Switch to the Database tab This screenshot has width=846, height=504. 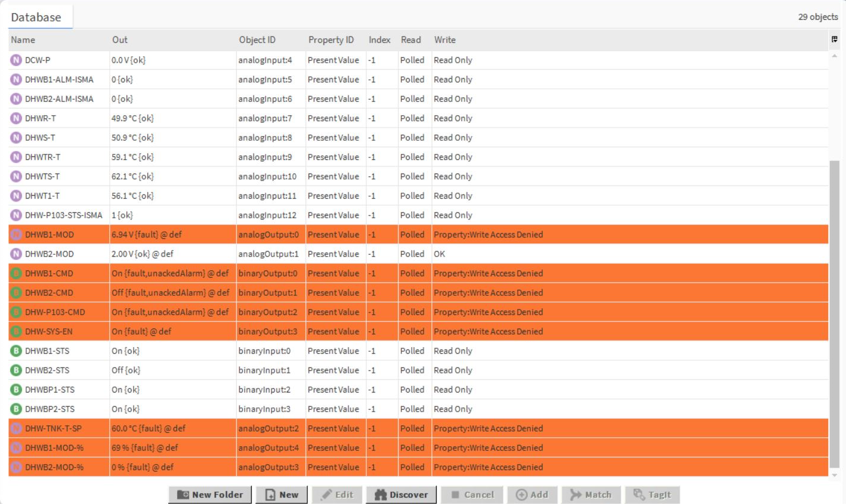[x=36, y=17]
